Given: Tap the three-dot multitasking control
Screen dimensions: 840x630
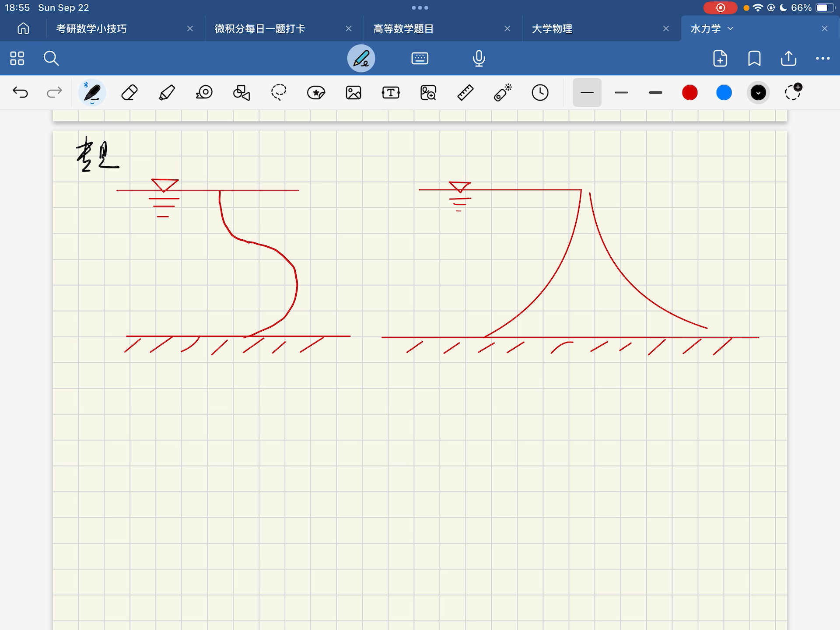Looking at the screenshot, I should click(420, 8).
